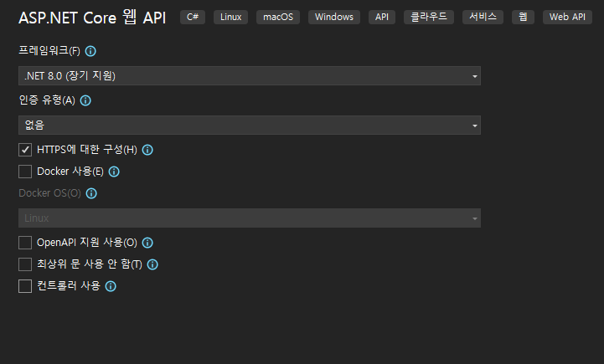604x364 pixels.
Task: Click the Web API tag
Action: coord(567,18)
